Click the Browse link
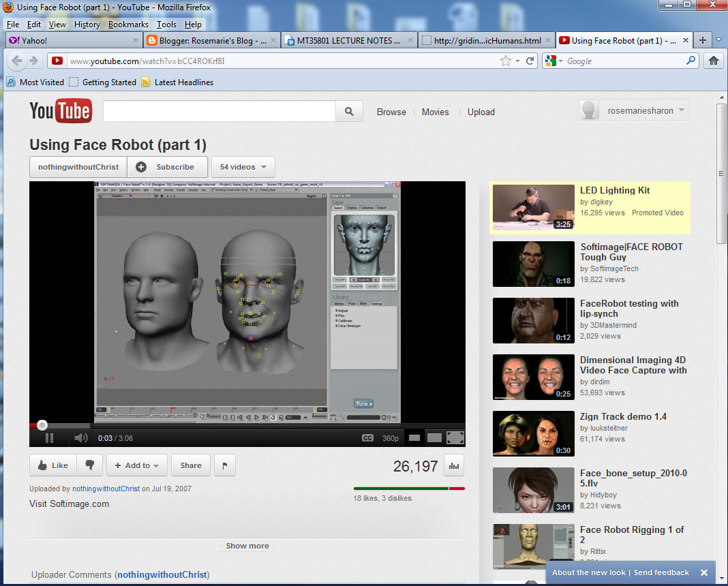The image size is (728, 586). [391, 112]
